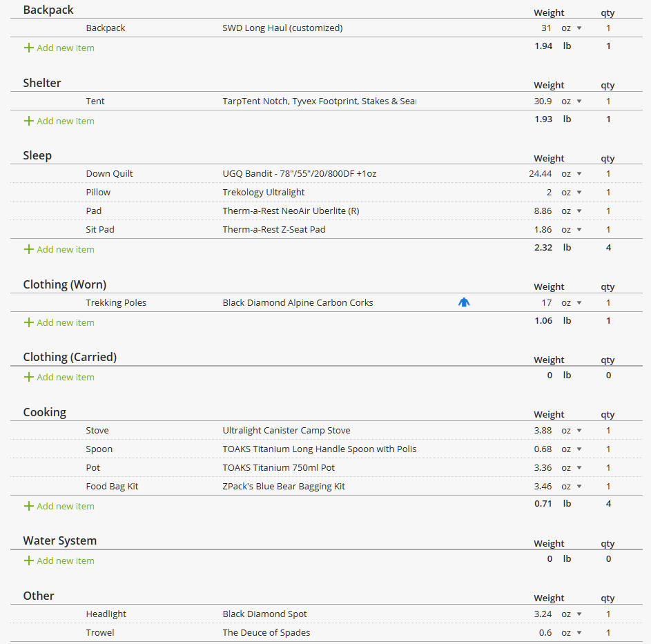Click the TOAKS Titanium 750ml Pot description
651x644 pixels.
[279, 468]
